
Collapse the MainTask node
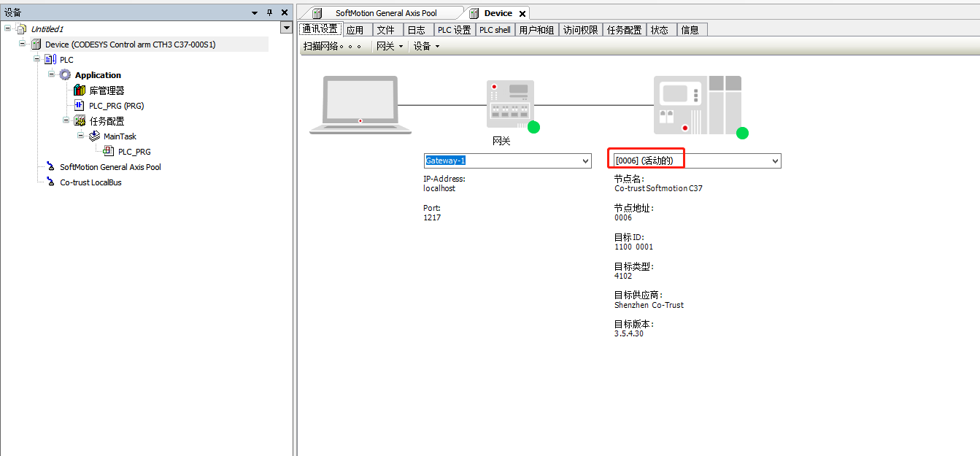click(x=80, y=136)
